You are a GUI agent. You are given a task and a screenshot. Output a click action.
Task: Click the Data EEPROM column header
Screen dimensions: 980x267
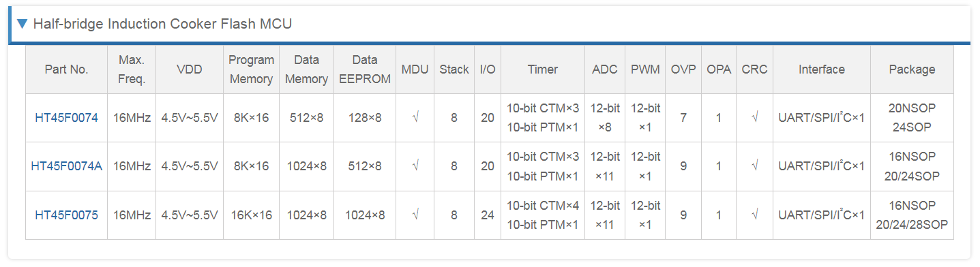click(x=365, y=69)
